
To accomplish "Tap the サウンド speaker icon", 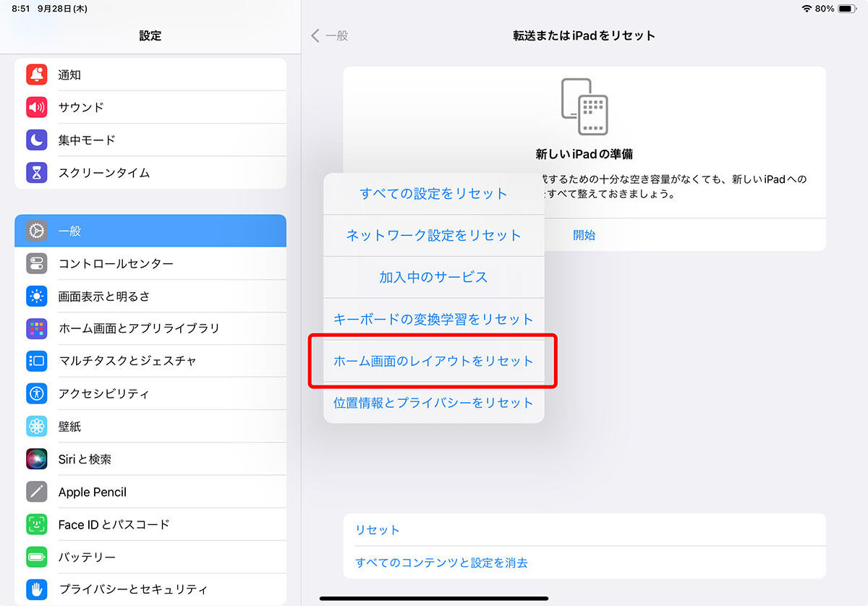I will pyautogui.click(x=37, y=107).
